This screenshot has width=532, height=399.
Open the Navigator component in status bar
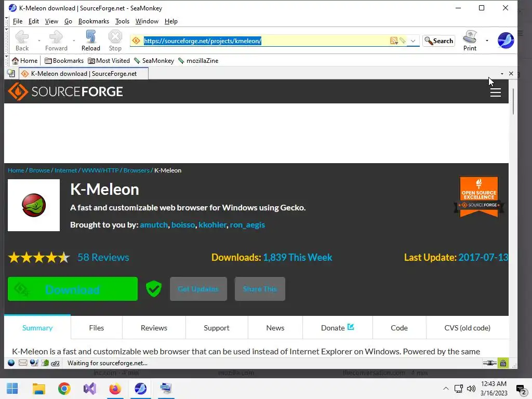click(x=11, y=363)
